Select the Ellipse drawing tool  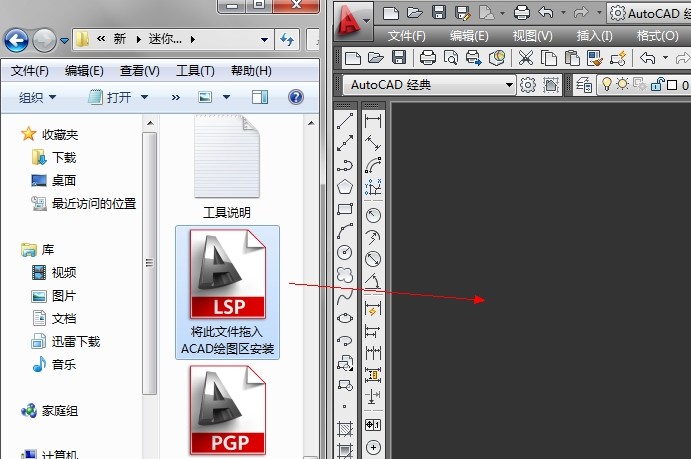tap(345, 318)
